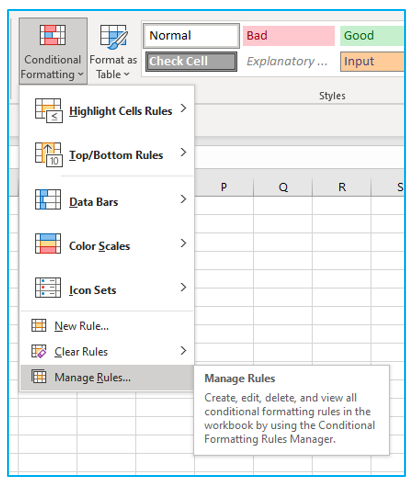Choose New Rule menu entry
Viewport: 413px width, 483px height.
(x=107, y=326)
